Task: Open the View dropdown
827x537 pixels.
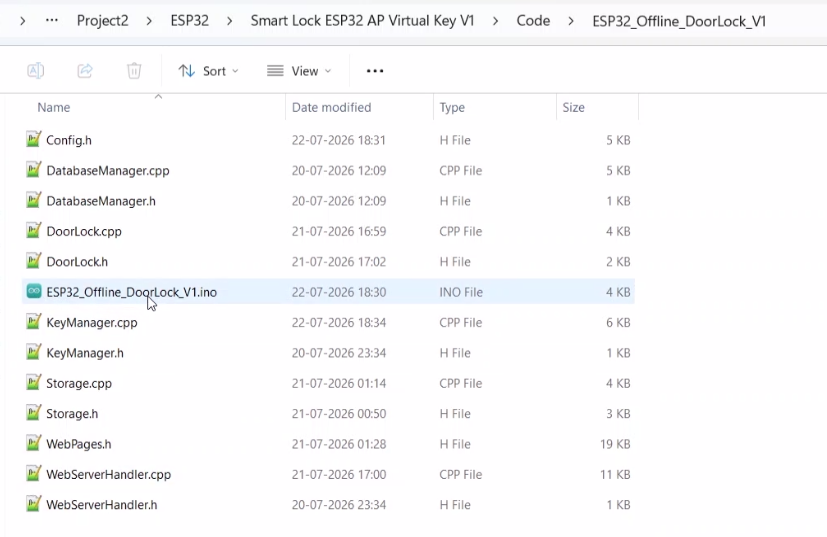Action: click(299, 71)
